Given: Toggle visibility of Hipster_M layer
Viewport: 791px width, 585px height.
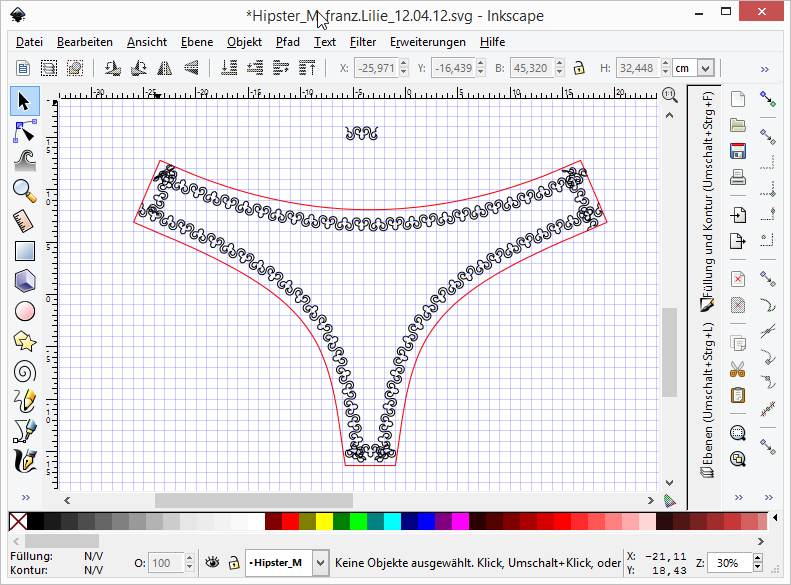Looking at the screenshot, I should tap(212, 563).
